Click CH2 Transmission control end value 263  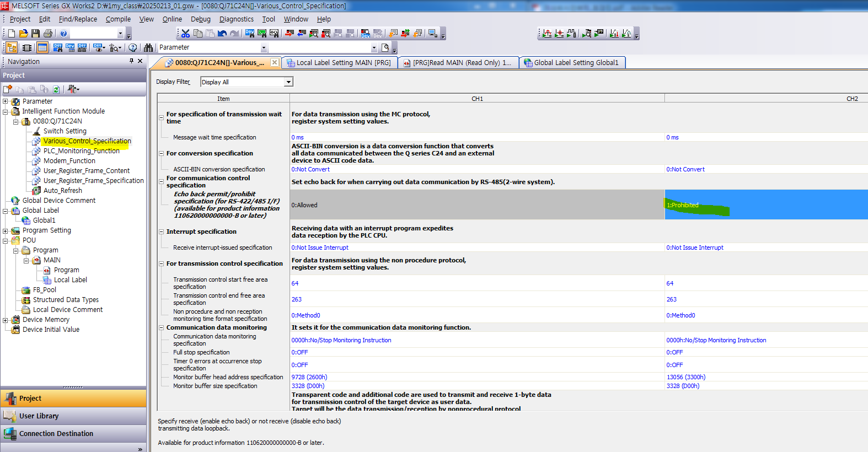coord(766,299)
